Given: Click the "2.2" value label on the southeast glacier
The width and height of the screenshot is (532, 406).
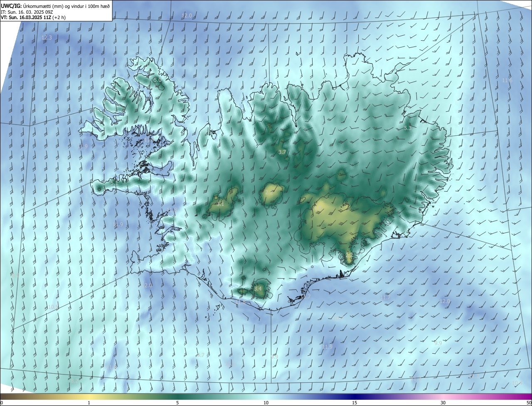Looking at the screenshot, I should click(x=349, y=255).
